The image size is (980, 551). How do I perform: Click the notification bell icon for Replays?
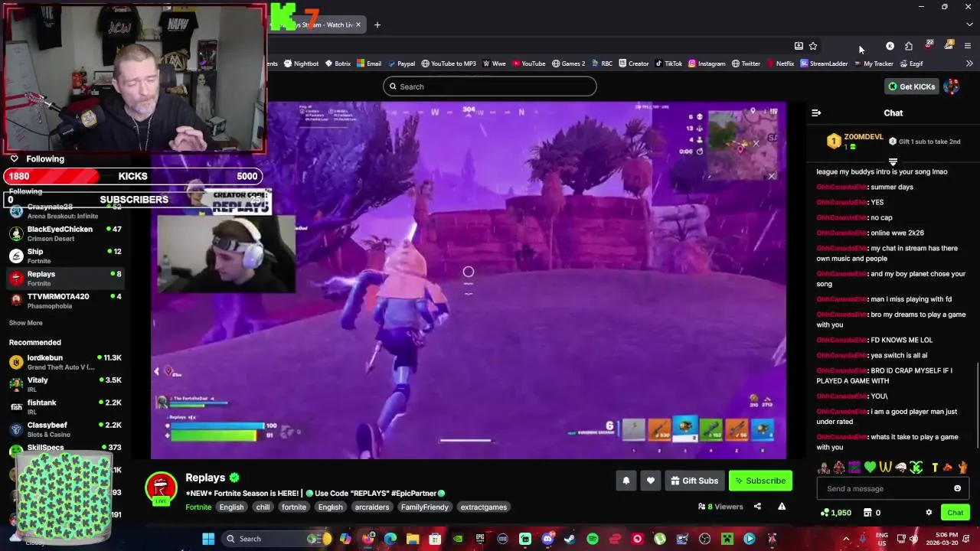tap(626, 481)
